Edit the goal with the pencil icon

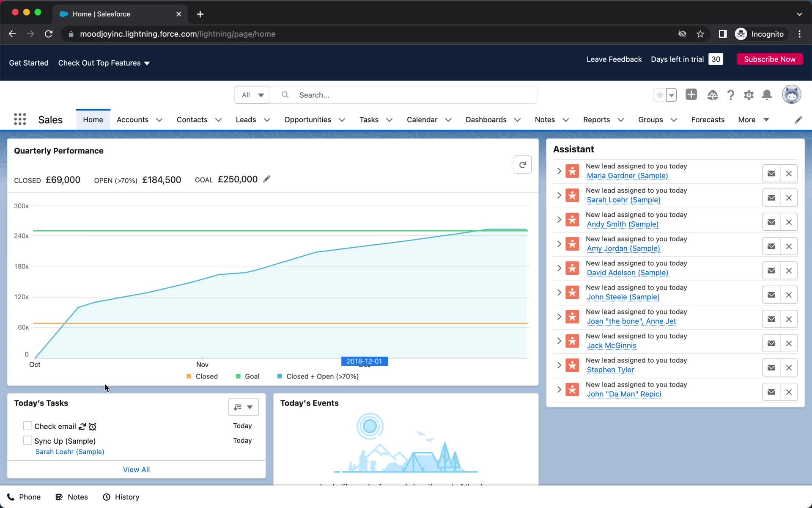pyautogui.click(x=266, y=179)
